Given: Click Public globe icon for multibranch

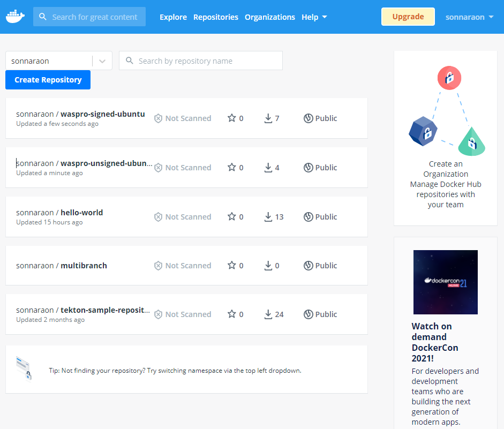Looking at the screenshot, I should click(x=309, y=266).
